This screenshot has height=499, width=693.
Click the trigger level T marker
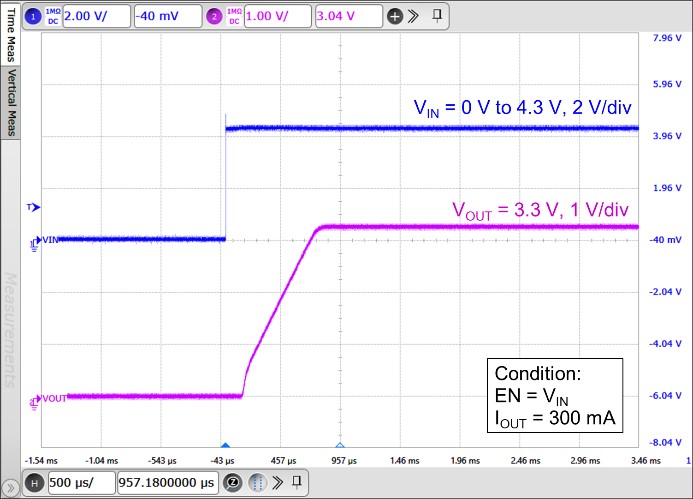coord(32,208)
